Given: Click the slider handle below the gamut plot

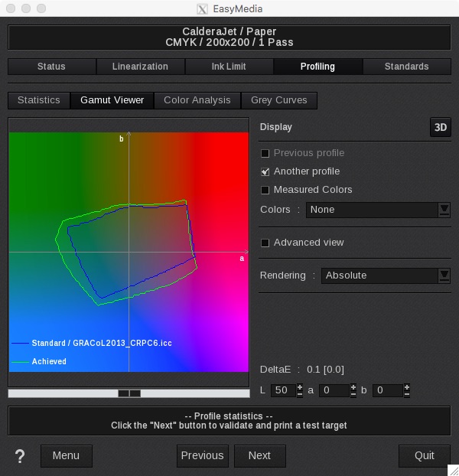Looking at the screenshot, I should click(129, 393).
